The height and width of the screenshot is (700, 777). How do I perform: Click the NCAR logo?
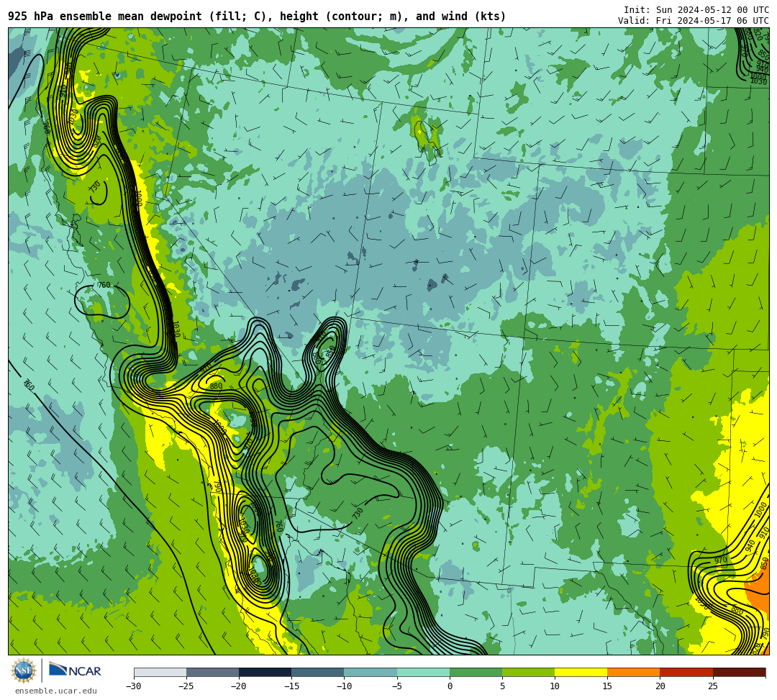tap(76, 671)
